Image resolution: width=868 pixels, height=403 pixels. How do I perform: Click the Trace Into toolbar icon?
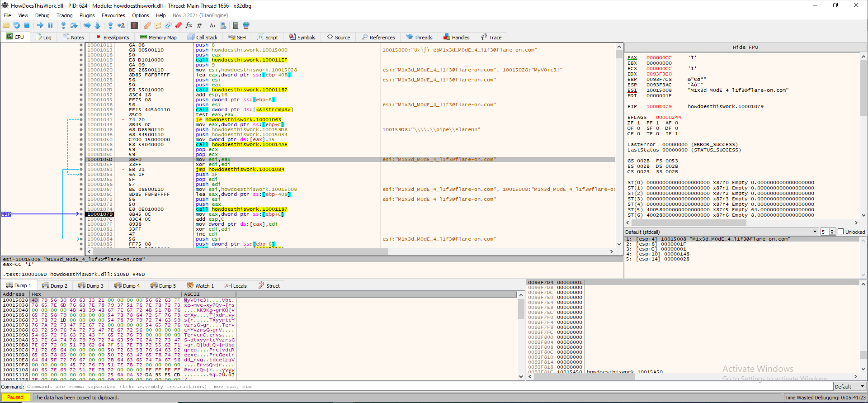pos(87,25)
